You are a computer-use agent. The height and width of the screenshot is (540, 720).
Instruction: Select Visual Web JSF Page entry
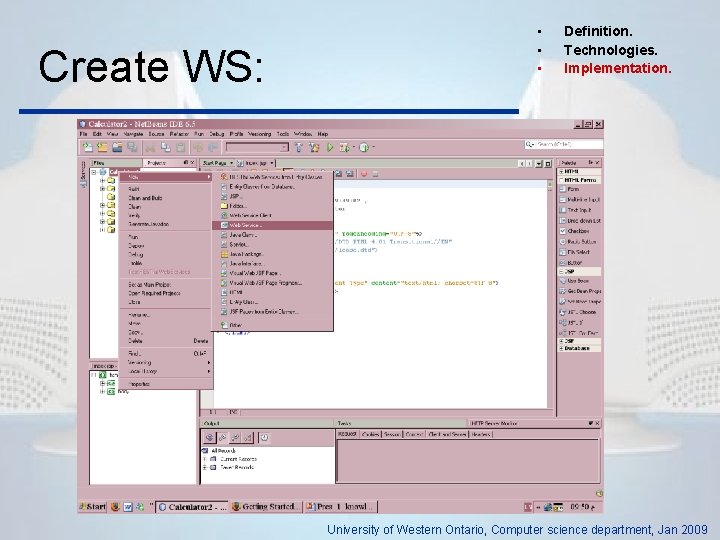272,273
